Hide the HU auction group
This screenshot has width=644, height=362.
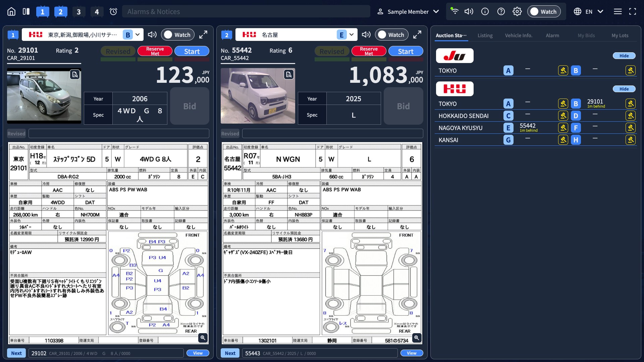click(624, 89)
